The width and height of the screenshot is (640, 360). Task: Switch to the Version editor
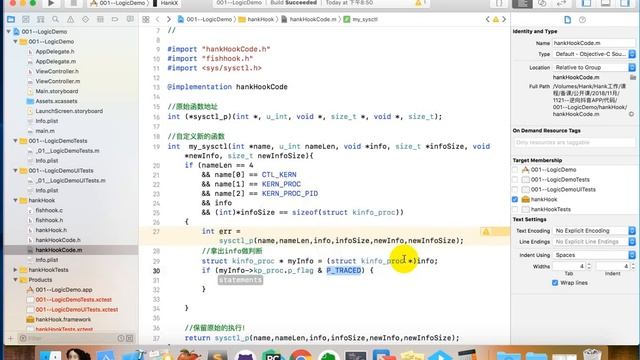562,3
